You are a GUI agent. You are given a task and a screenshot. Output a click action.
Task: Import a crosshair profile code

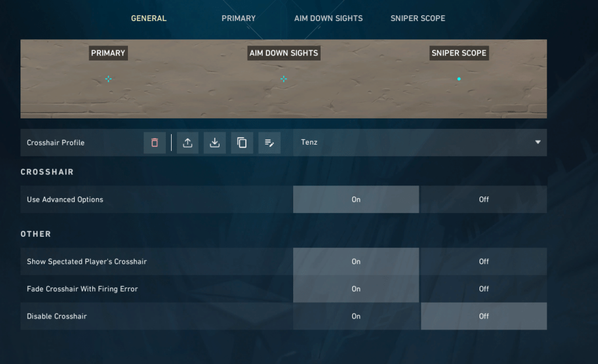[214, 142]
